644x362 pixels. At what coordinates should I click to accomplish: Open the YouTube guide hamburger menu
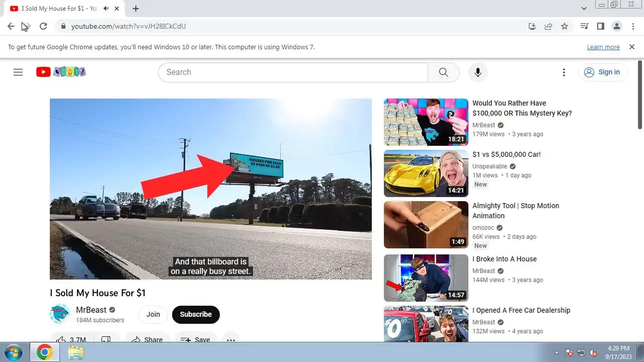coord(18,72)
